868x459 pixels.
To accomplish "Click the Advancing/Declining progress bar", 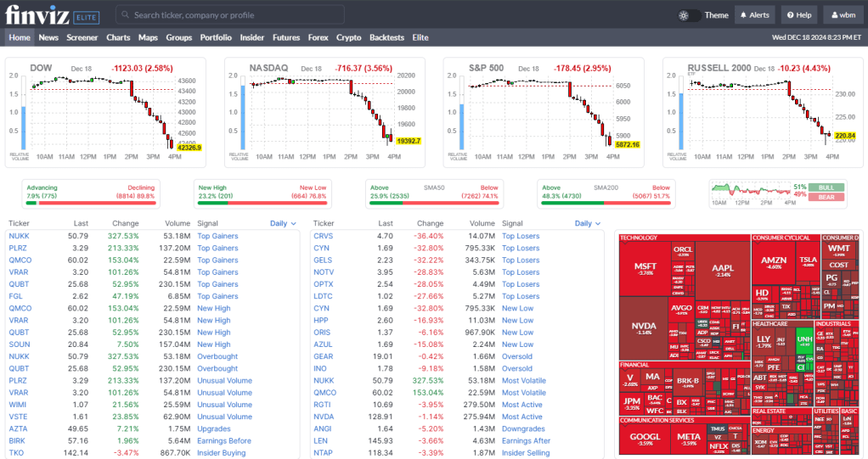I will point(91,203).
